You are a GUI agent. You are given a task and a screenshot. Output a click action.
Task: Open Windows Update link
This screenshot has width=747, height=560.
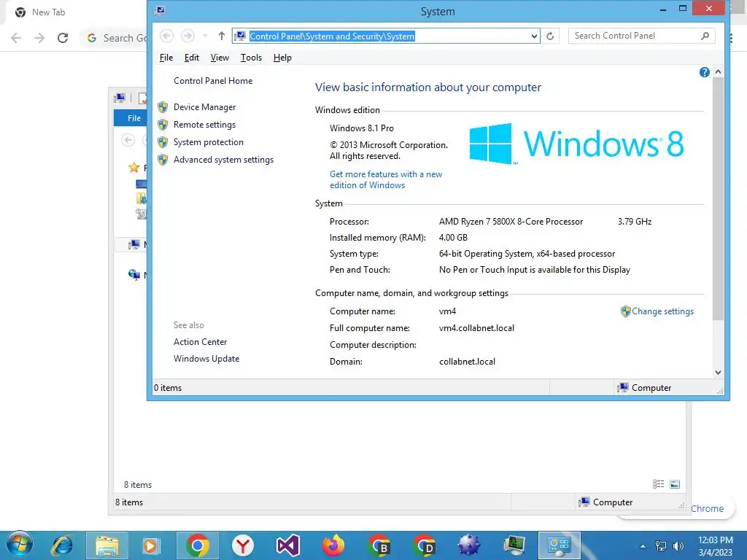pyautogui.click(x=206, y=359)
